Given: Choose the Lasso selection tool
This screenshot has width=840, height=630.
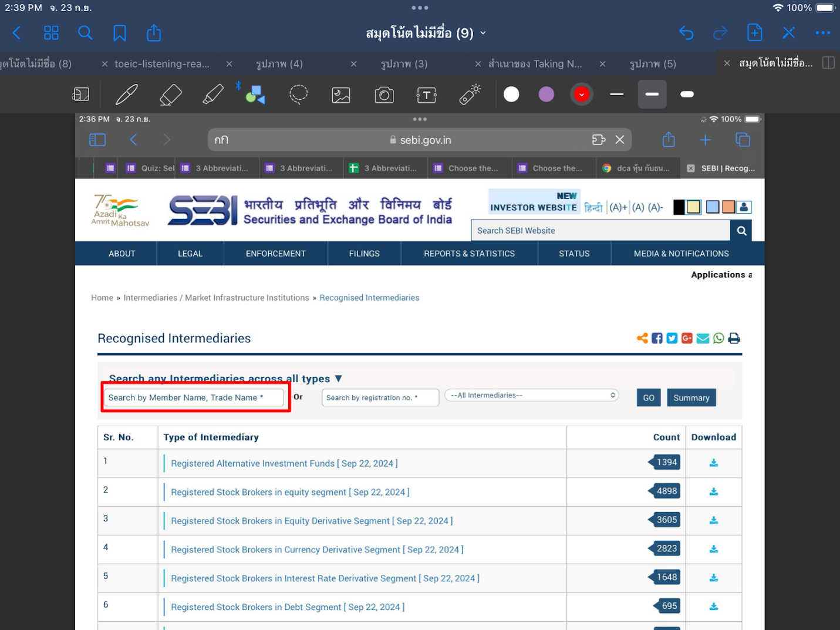Looking at the screenshot, I should pyautogui.click(x=298, y=95).
